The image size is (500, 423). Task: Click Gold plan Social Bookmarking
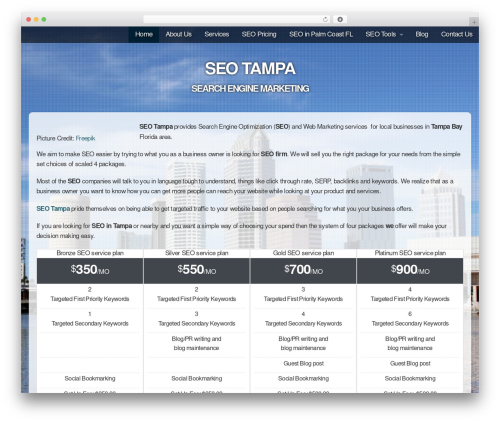tap(303, 379)
